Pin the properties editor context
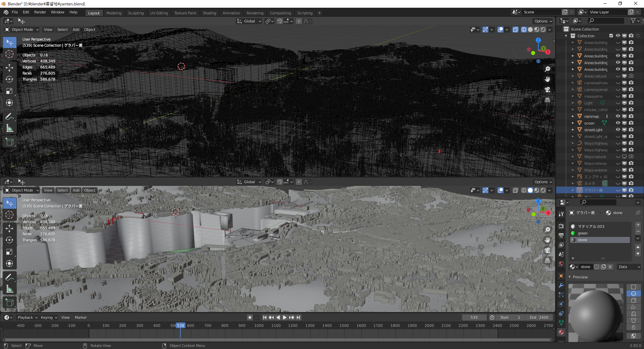The height and width of the screenshot is (349, 644). pos(638,213)
